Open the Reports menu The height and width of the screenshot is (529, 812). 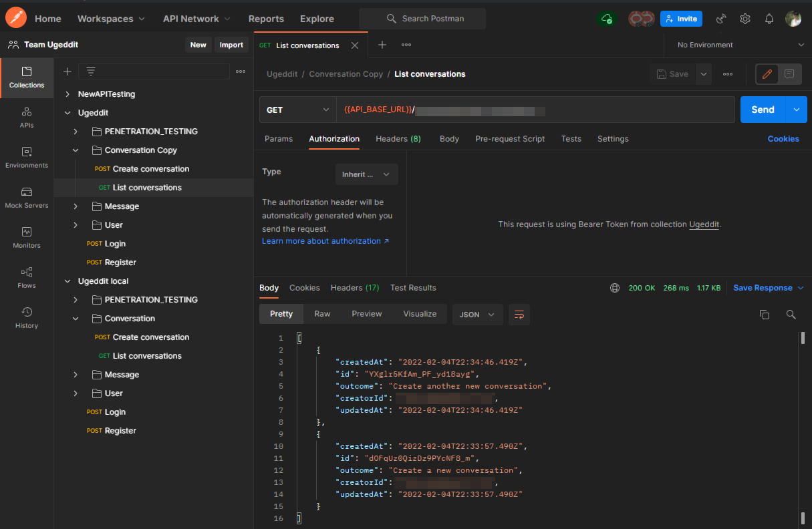point(266,19)
